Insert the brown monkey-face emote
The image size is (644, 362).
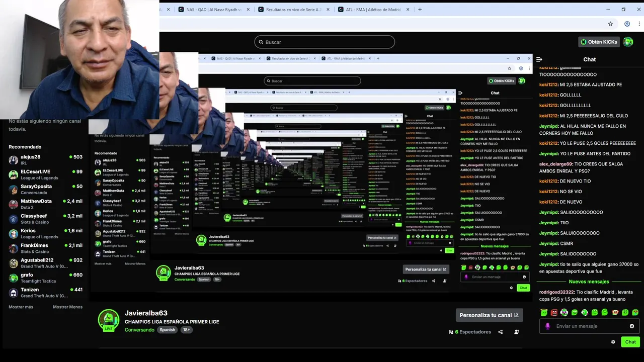[x=615, y=312]
